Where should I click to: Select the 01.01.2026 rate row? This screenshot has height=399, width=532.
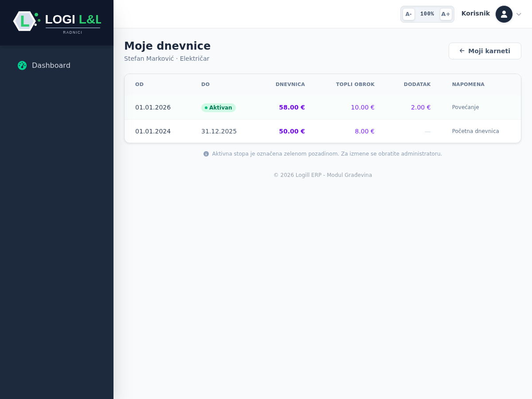click(x=323, y=108)
